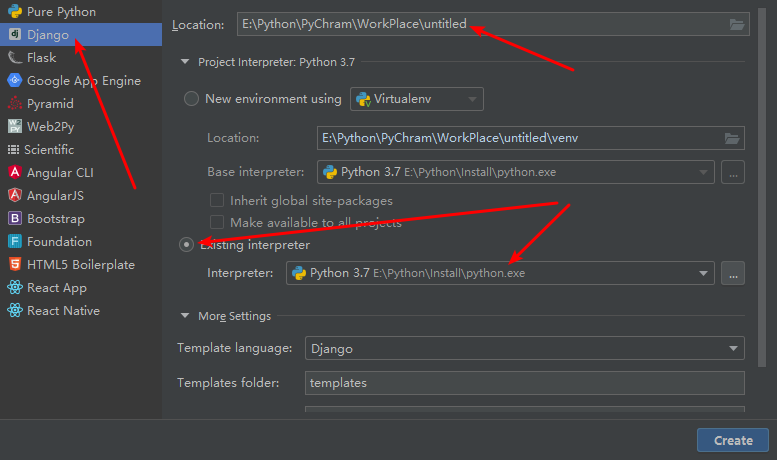Collapse the Project Interpreter section
The width and height of the screenshot is (777, 460).
tap(185, 62)
